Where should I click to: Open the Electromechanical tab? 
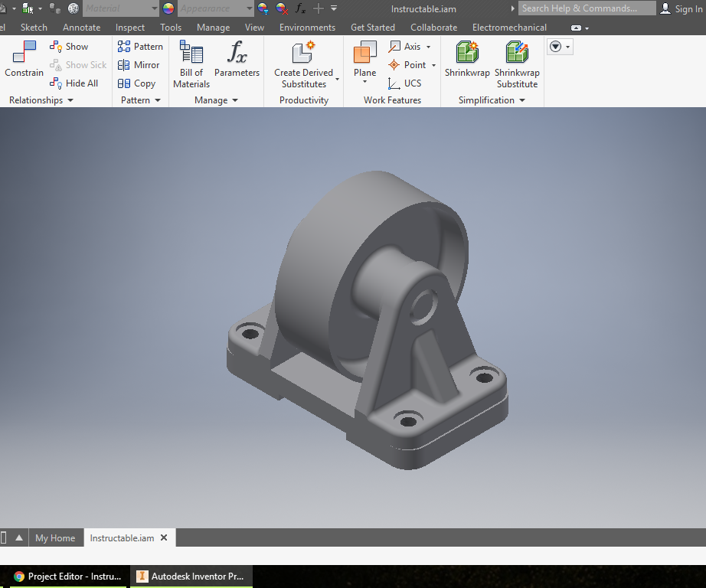[508, 27]
